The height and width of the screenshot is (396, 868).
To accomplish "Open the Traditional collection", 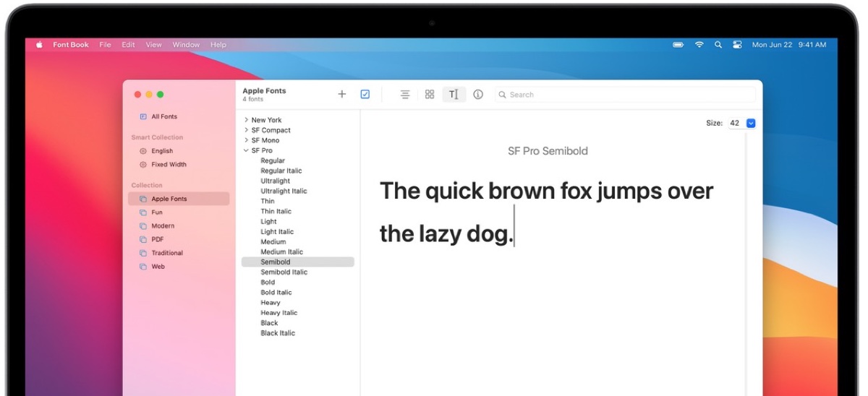I will click(167, 253).
